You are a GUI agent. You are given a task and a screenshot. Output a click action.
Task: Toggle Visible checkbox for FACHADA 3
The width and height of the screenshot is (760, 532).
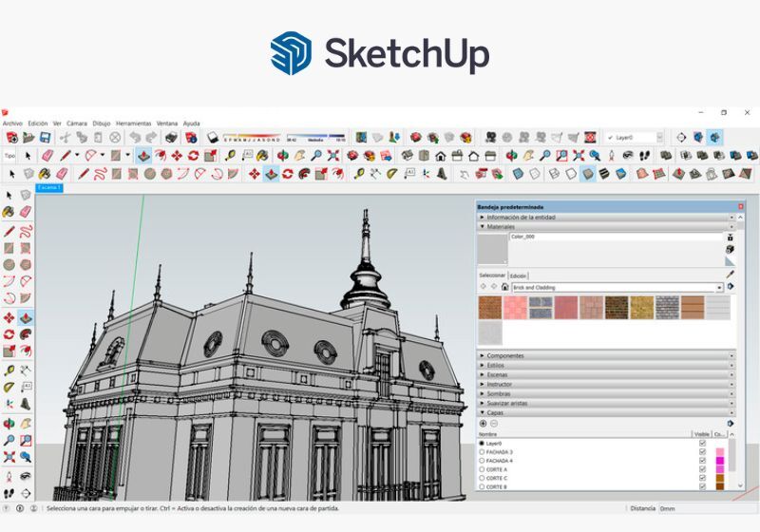[702, 451]
